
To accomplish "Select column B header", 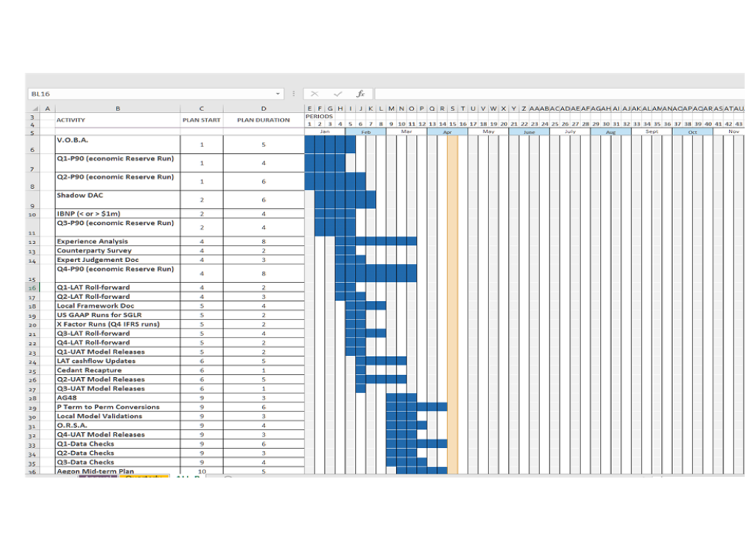I will [118, 108].
